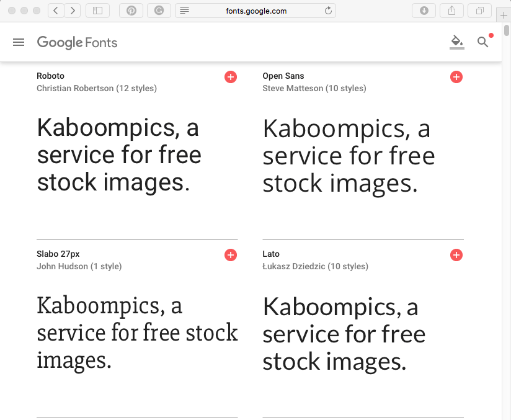Toggle the Safari sidebar button
Screen dimensions: 511x420
pyautogui.click(x=97, y=11)
